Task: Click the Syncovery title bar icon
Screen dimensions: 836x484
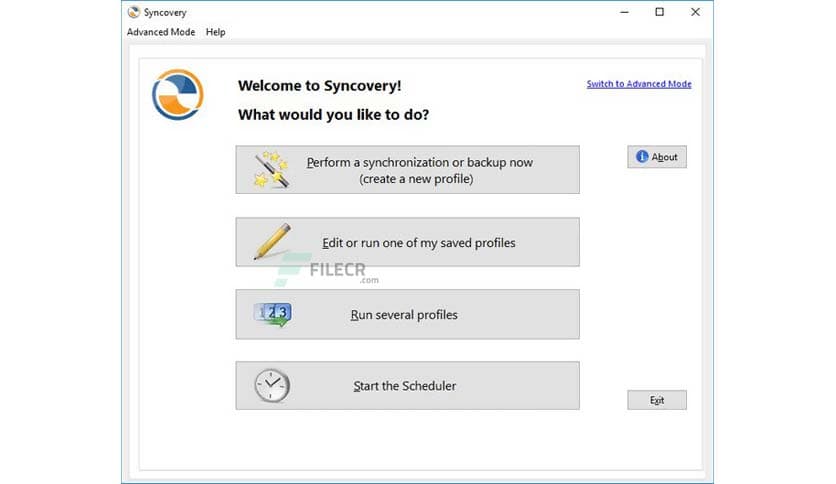Action: [x=134, y=12]
